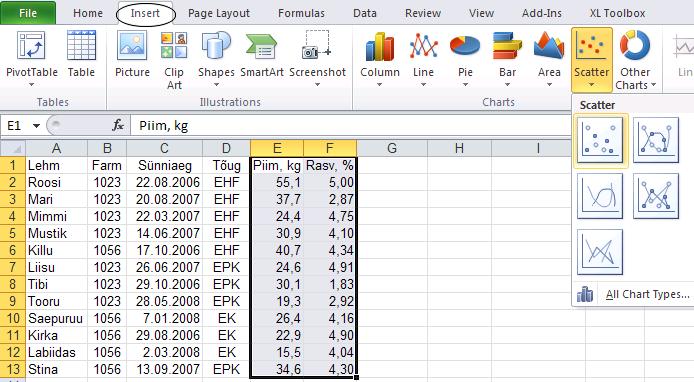Insert a Picture from file
Viewport: 694px width, 382px height.
pos(132,46)
